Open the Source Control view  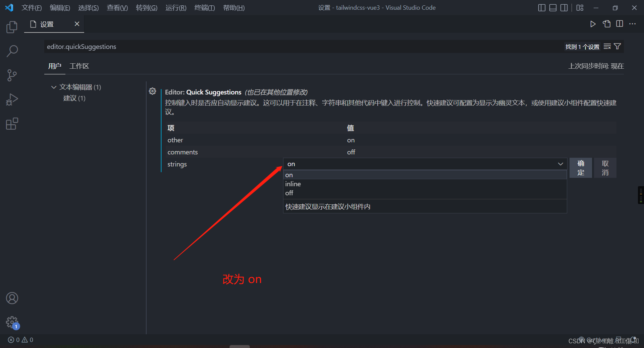(x=12, y=75)
